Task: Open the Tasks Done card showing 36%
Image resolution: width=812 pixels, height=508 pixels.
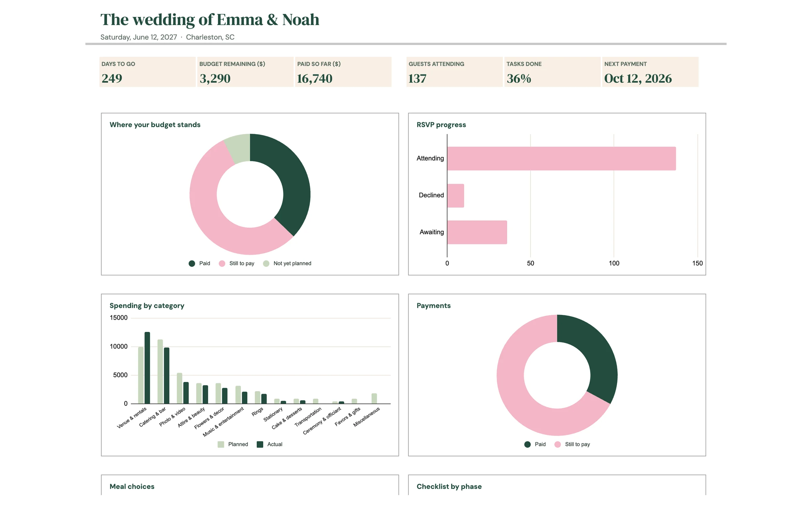Action: [552, 72]
